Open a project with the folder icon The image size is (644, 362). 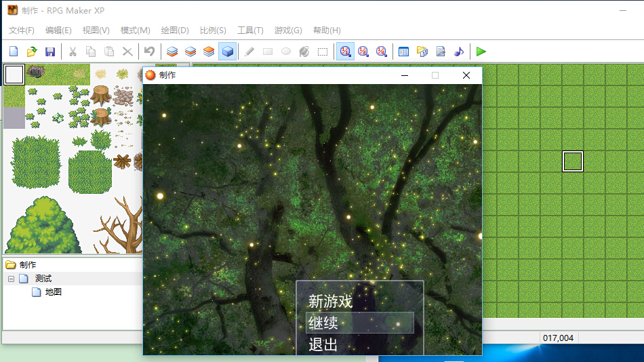click(32, 52)
